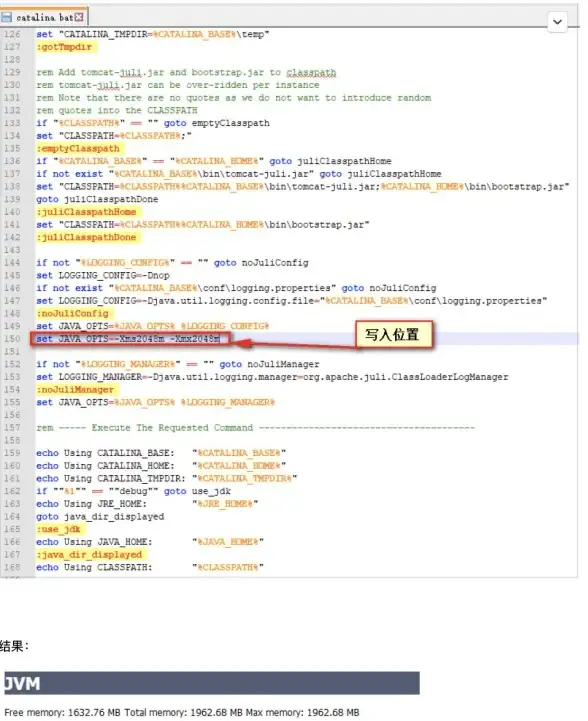This screenshot has width=588, height=721.
Task: Click the Execute The Requested Command comment
Action: (x=172, y=428)
